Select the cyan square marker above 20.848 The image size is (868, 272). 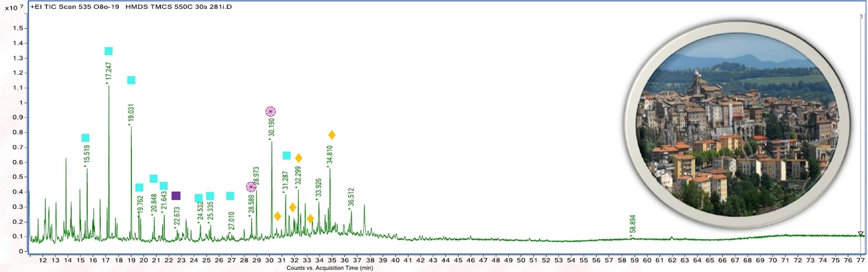pos(153,179)
